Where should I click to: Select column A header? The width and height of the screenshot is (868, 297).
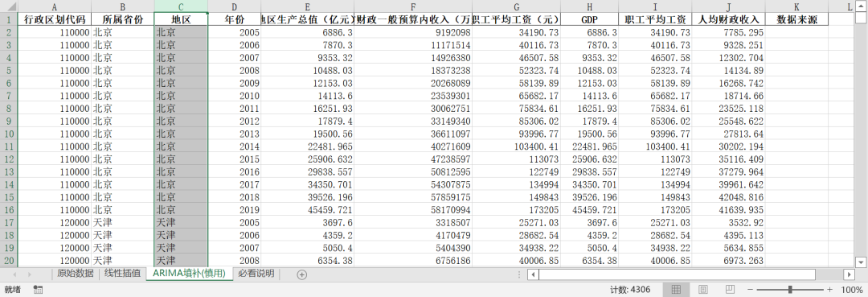point(55,6)
